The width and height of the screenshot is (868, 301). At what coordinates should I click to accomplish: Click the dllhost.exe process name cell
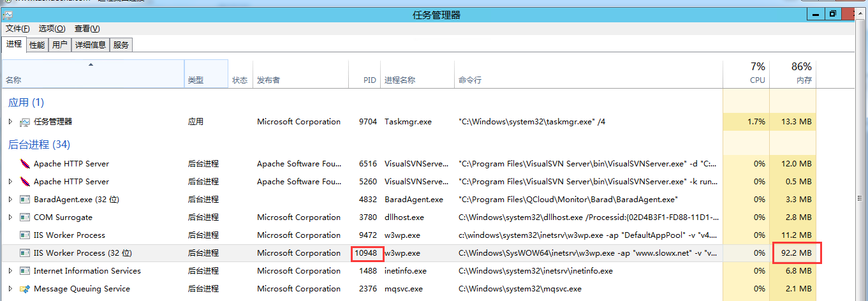404,217
